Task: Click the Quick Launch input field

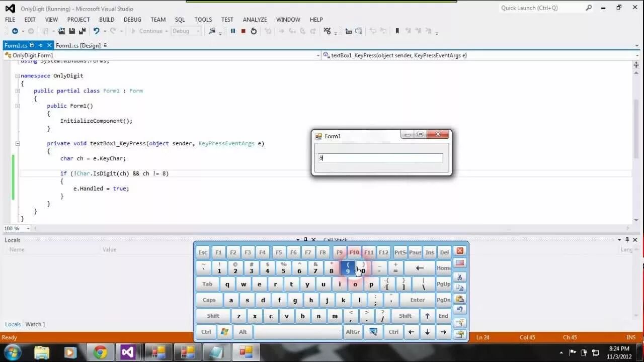Action: click(x=541, y=8)
